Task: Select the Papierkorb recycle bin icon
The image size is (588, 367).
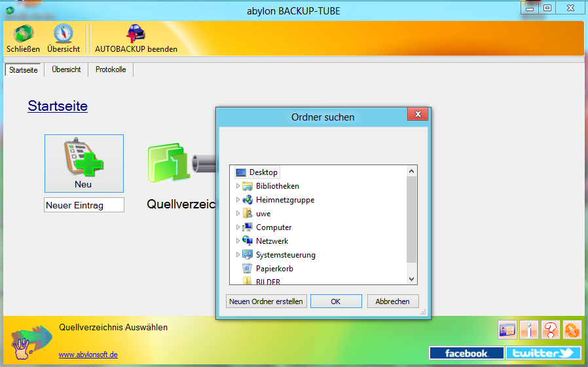Action: [x=247, y=268]
